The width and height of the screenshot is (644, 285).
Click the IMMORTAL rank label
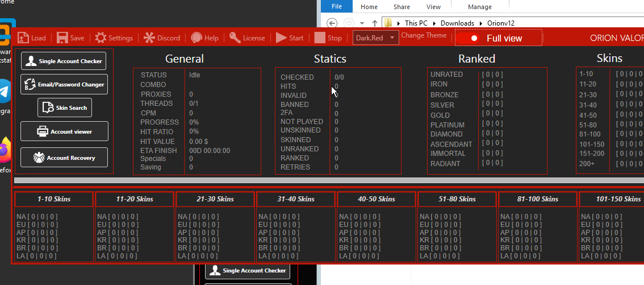[448, 154]
